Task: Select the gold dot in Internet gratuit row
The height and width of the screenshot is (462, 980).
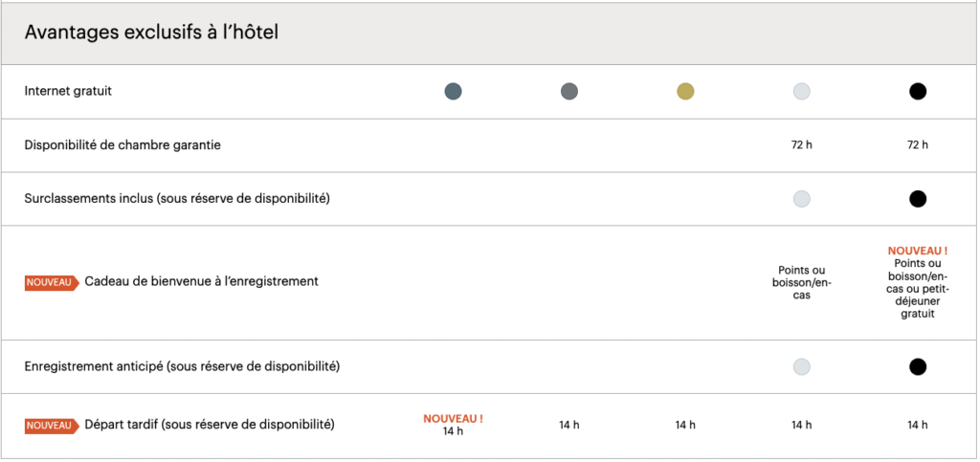Action: (685, 92)
